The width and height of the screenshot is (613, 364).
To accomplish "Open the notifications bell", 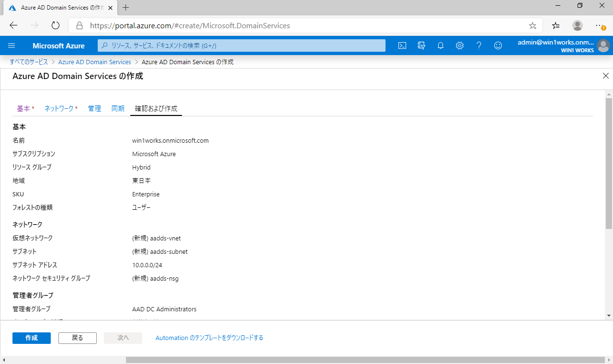I will (441, 45).
